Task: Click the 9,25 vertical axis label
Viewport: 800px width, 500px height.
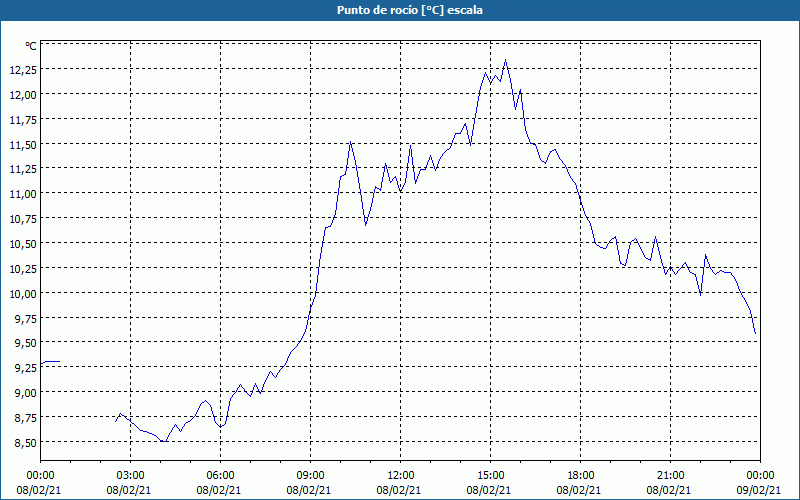Action: [x=26, y=369]
